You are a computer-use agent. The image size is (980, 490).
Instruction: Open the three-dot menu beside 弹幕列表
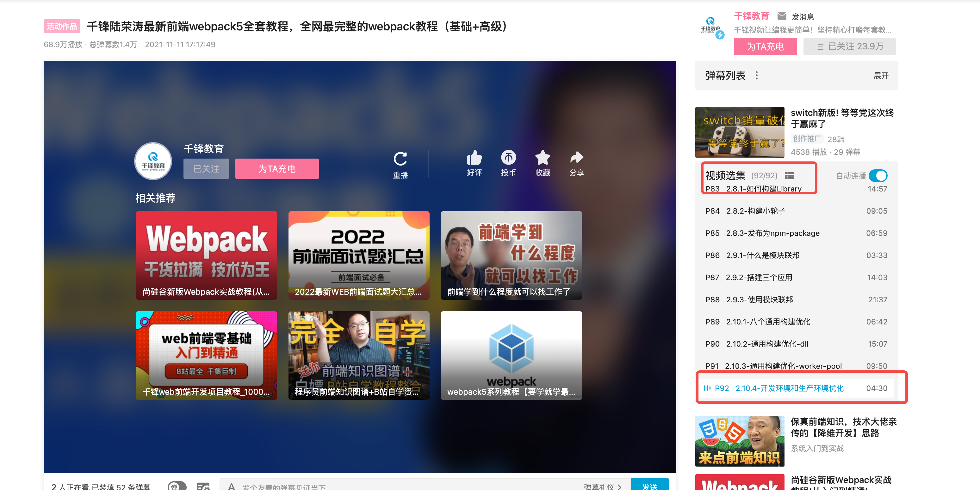(x=756, y=75)
